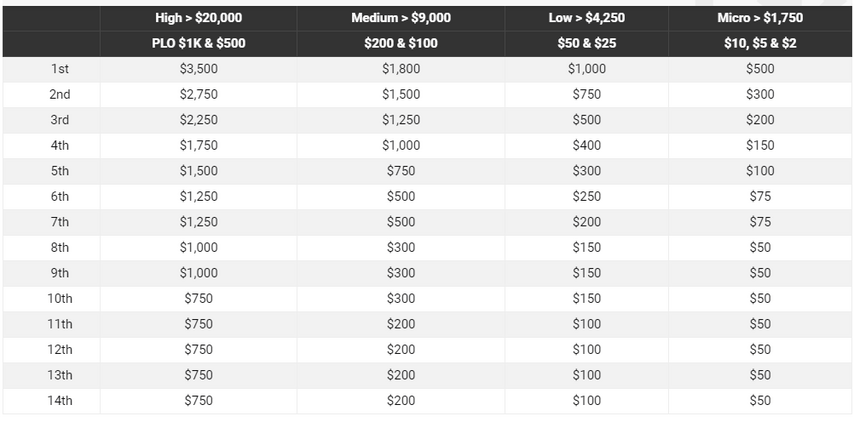Click the $10, $5 & $2 subheader

click(x=760, y=44)
